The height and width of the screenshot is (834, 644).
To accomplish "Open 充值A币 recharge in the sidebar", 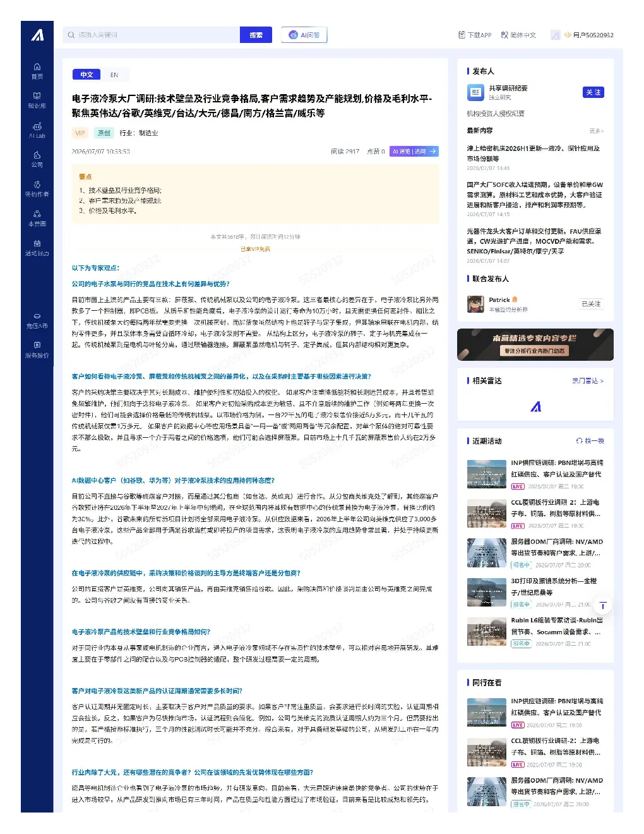I will [x=37, y=320].
